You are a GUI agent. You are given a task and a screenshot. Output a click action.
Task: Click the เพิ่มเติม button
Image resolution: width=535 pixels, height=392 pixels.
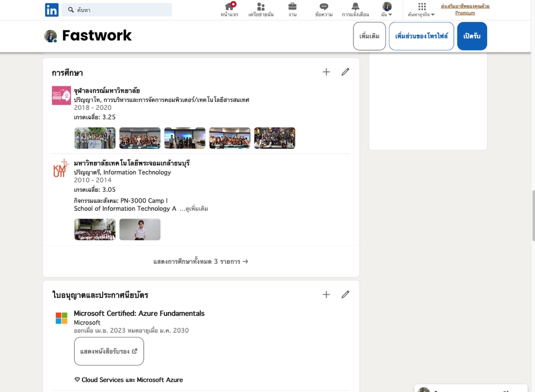[369, 36]
